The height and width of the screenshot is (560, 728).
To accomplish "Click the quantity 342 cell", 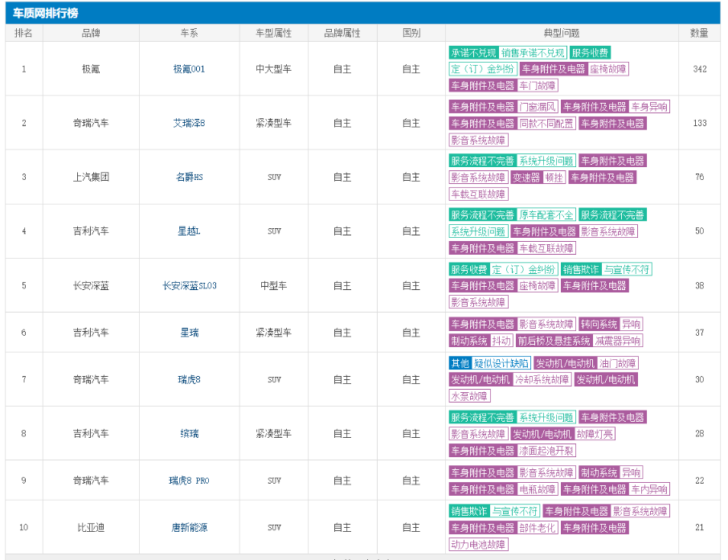I will 700,69.
